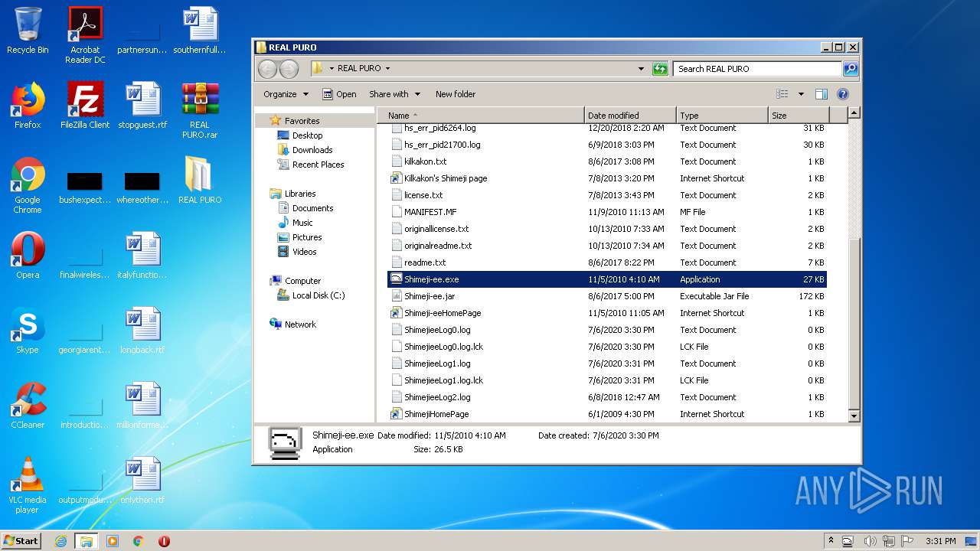Open the Recycle Bin desktop icon
This screenshot has height=551, width=980.
pos(28,31)
